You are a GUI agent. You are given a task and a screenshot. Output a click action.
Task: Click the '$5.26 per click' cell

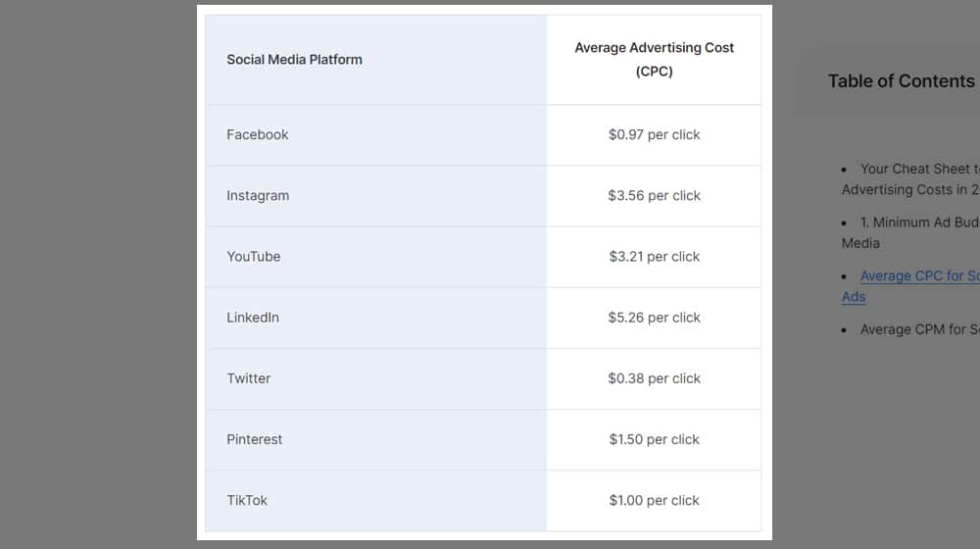[x=654, y=318]
